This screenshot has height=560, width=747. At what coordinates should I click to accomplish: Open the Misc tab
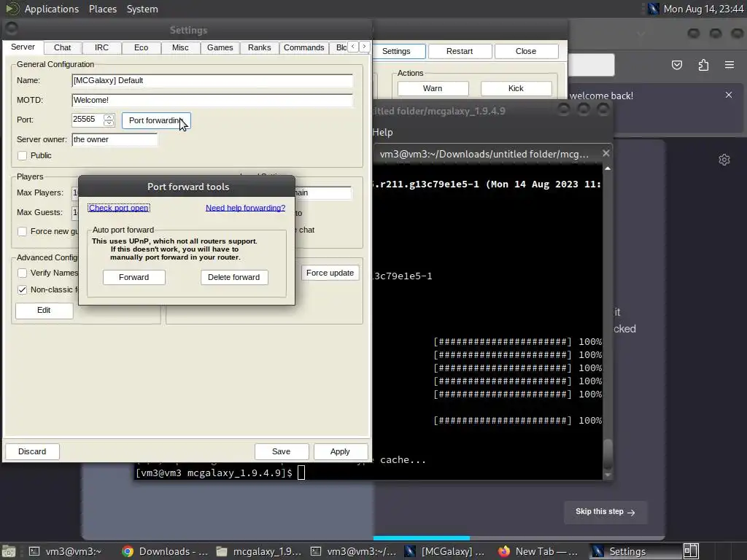pos(180,47)
